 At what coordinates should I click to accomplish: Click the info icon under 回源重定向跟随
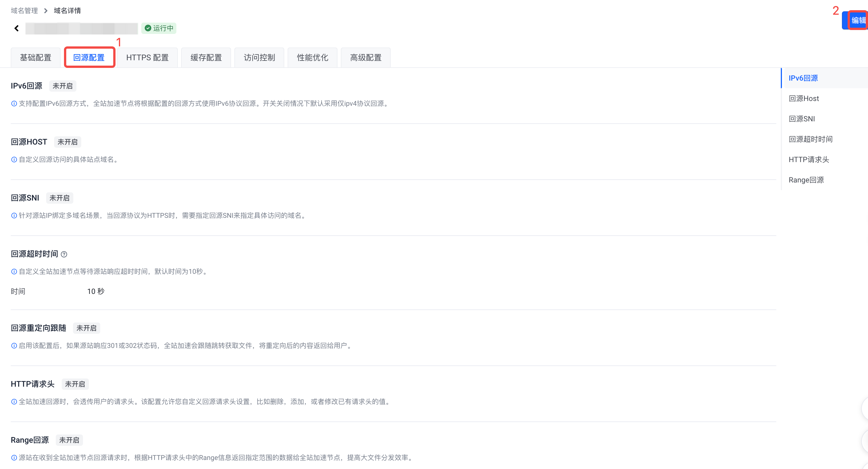pyautogui.click(x=14, y=346)
